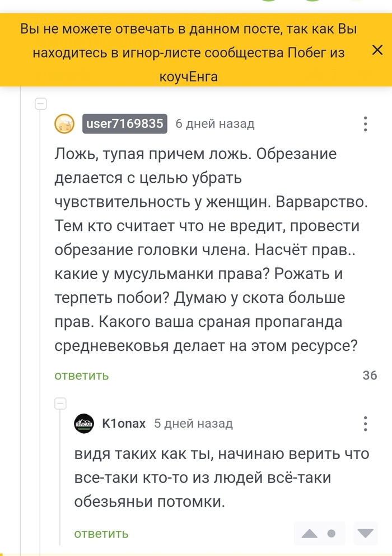The height and width of the screenshot is (556, 392).
Task: Open user7169835's avatar
Action: click(64, 124)
